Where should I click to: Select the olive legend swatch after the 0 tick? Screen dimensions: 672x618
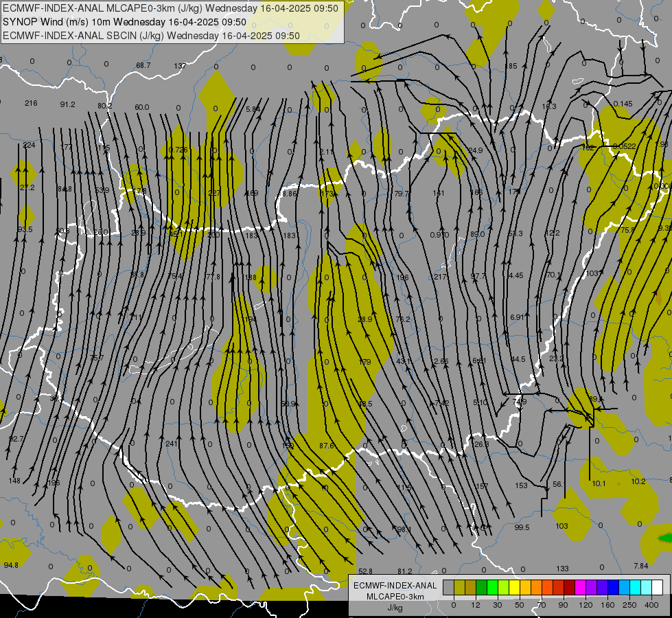(x=459, y=588)
